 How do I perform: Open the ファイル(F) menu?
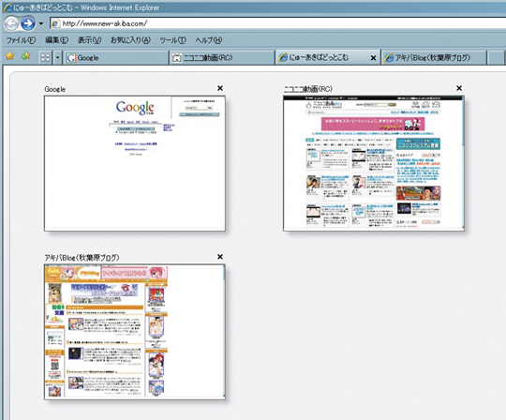[x=21, y=40]
